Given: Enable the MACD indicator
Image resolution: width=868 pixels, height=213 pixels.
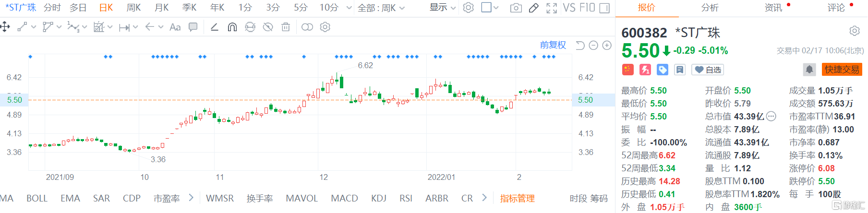Looking at the screenshot, I should 345,198.
